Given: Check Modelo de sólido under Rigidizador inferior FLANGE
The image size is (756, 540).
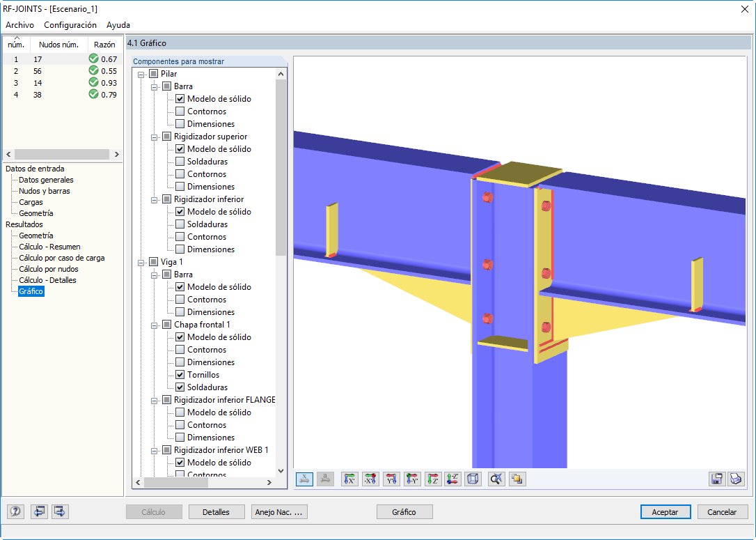Looking at the screenshot, I should click(x=180, y=412).
